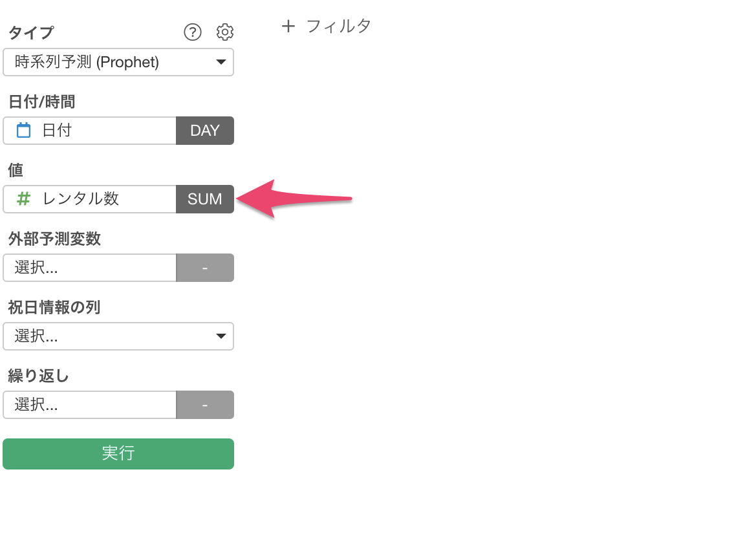Expand the 祝日情報の列 dropdown arrow

(221, 336)
